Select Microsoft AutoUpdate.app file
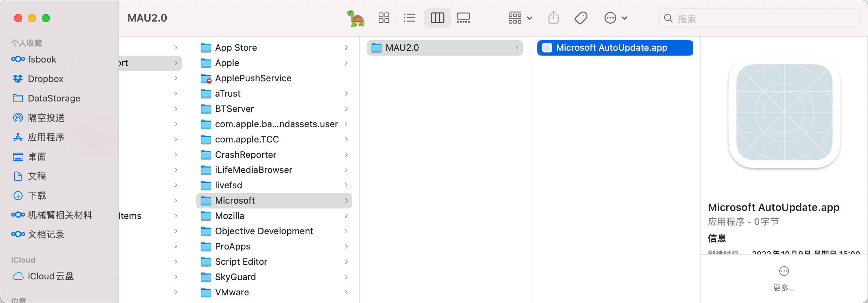The image size is (868, 303). [x=615, y=48]
